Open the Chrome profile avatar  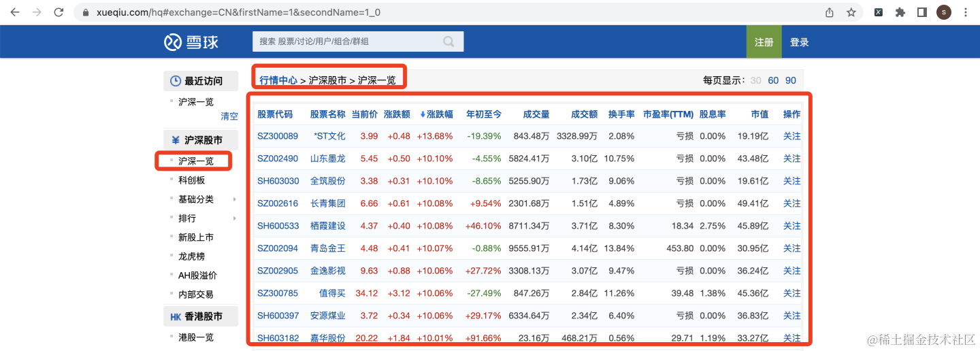(944, 12)
